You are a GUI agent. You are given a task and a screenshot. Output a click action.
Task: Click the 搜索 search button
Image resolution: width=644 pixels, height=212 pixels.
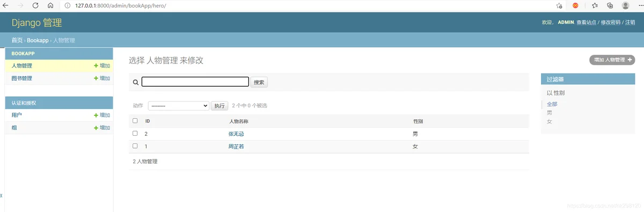coord(259,82)
